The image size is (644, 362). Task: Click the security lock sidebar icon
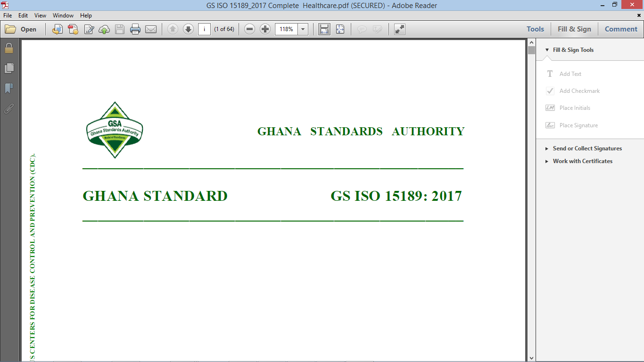[9, 48]
